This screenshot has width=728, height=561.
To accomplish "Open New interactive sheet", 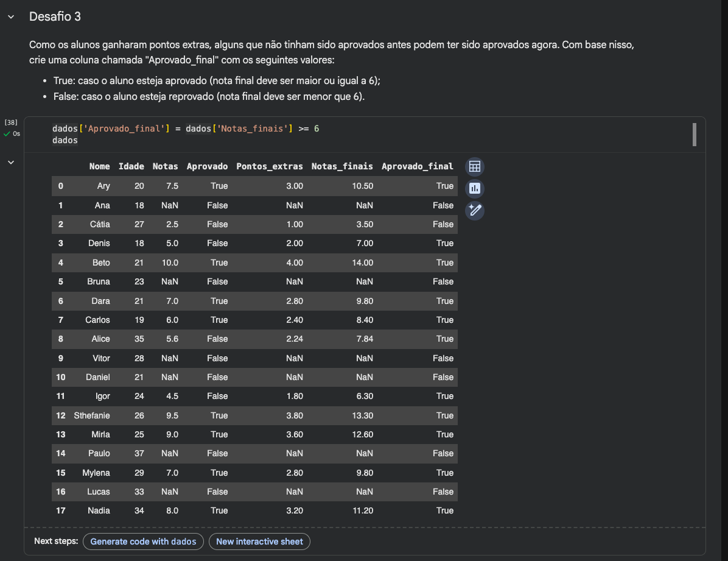I will tap(259, 542).
